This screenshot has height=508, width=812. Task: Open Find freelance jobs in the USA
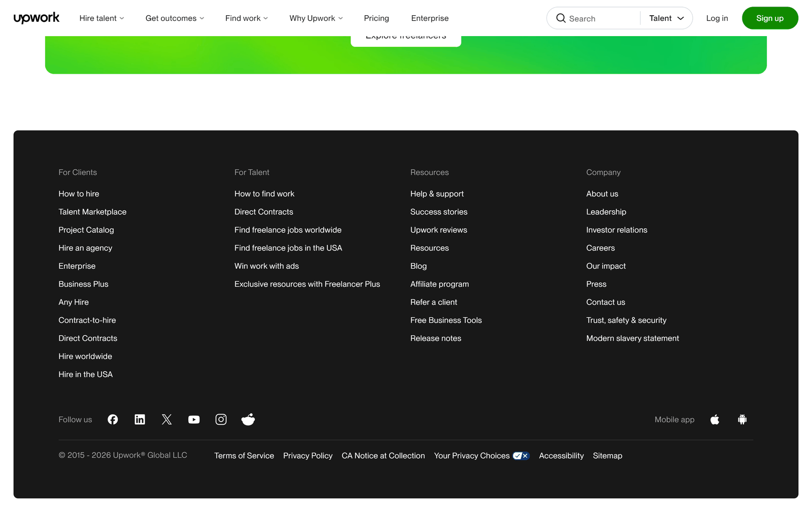pyautogui.click(x=288, y=248)
